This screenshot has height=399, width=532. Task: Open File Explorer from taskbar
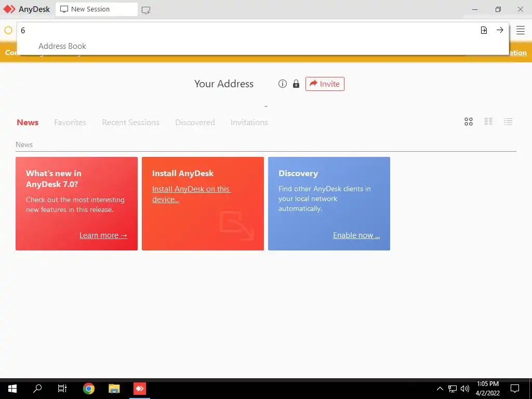[x=114, y=389]
